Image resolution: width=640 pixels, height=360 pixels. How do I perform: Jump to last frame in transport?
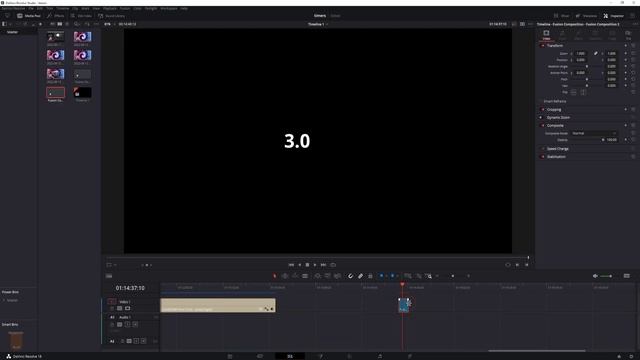323,265
